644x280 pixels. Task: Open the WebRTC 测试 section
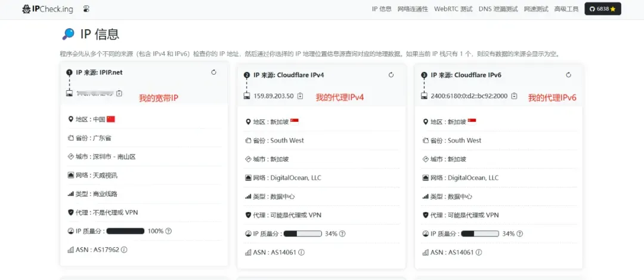pos(453,9)
